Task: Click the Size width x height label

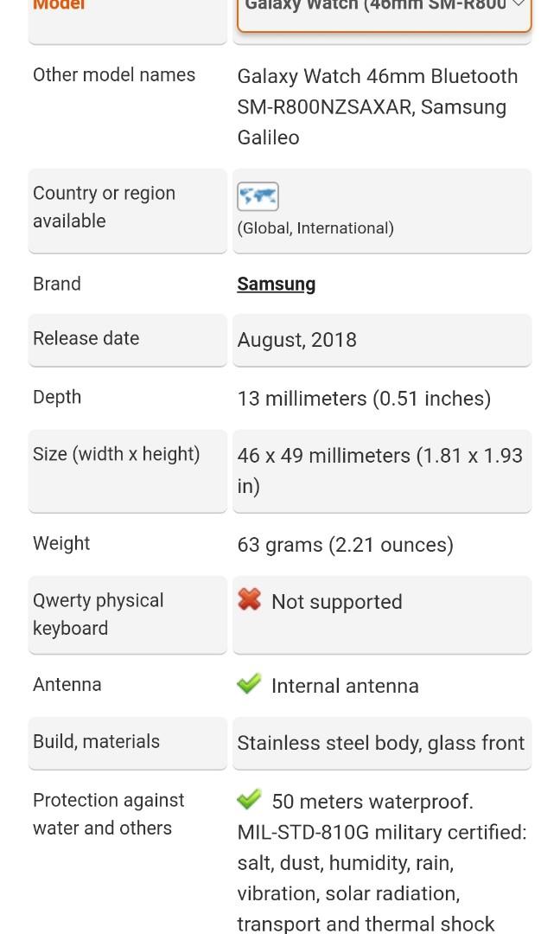Action: 117,453
